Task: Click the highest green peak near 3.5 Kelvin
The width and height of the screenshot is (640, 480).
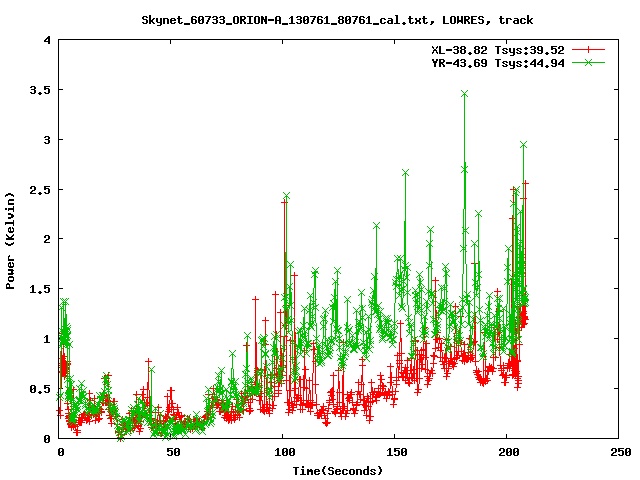Action: coord(464,94)
